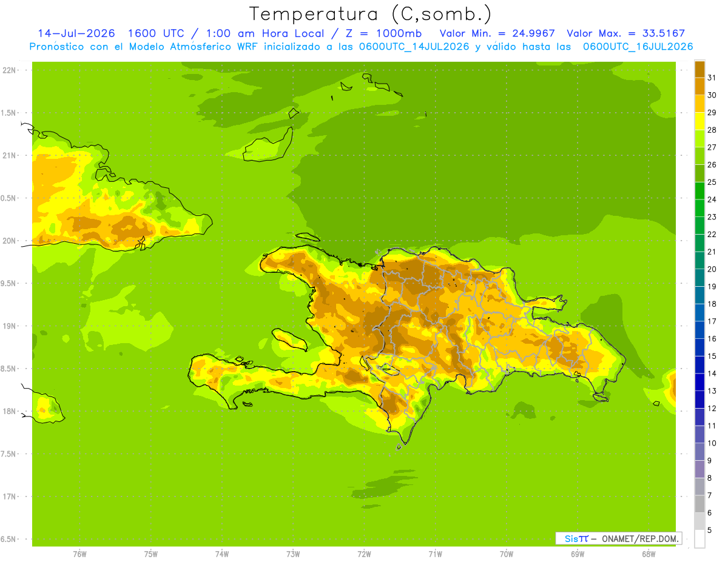Click the '73W' longitude axis label
The width and height of the screenshot is (728, 562).
tap(293, 554)
